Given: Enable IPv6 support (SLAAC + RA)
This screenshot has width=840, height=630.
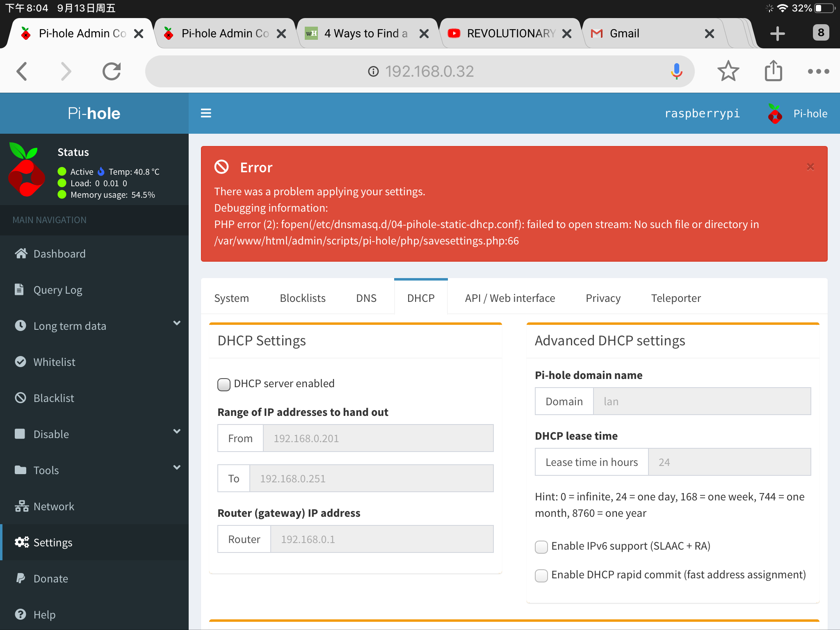Looking at the screenshot, I should (541, 547).
